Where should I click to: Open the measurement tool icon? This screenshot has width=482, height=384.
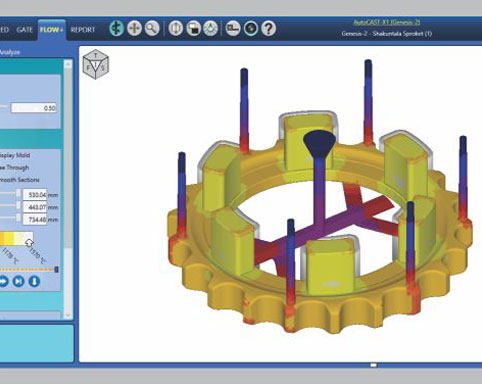pyautogui.click(x=233, y=28)
